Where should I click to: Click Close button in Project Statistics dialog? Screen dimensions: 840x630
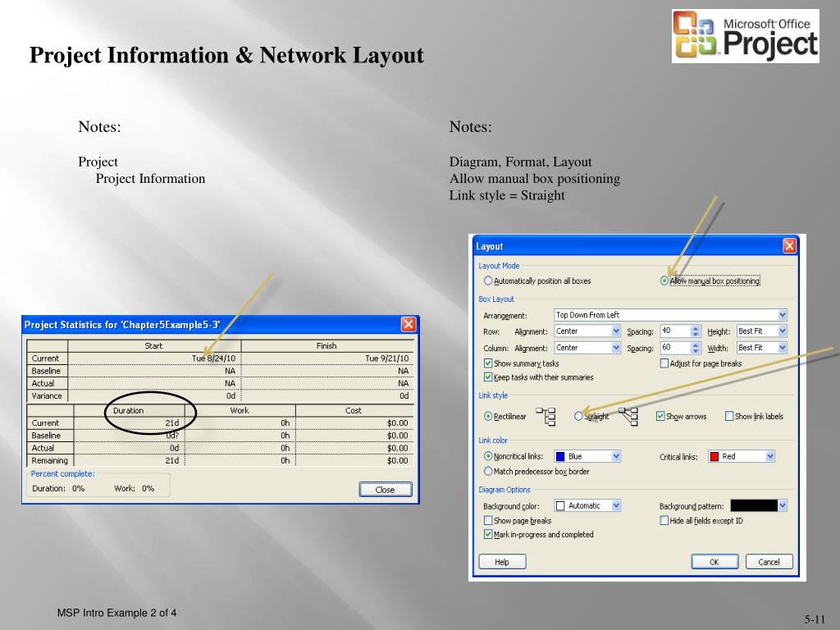386,489
